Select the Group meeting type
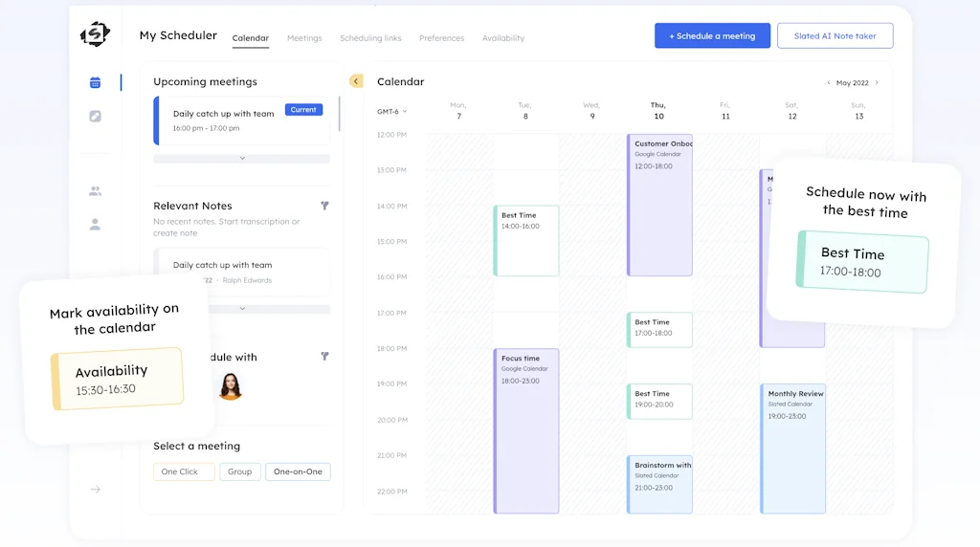 tap(239, 471)
